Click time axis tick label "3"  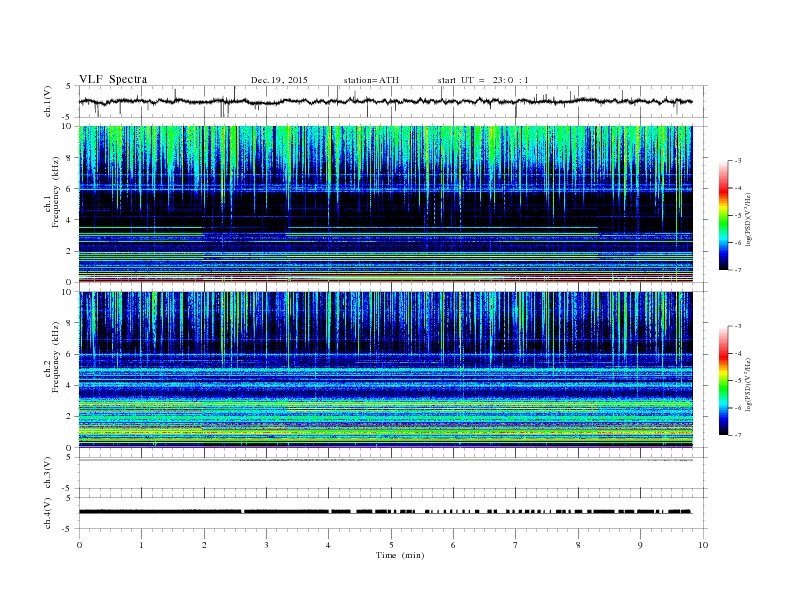tap(266, 545)
